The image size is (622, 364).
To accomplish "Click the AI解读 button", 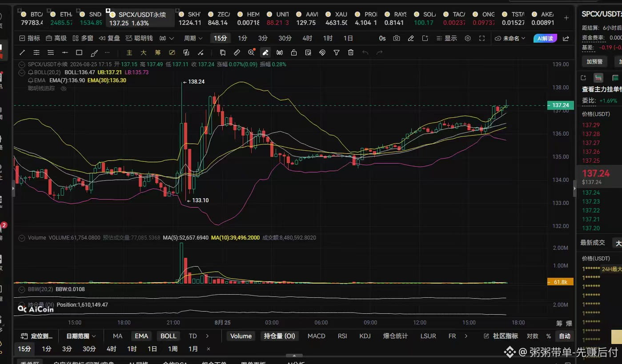I will click(545, 38).
